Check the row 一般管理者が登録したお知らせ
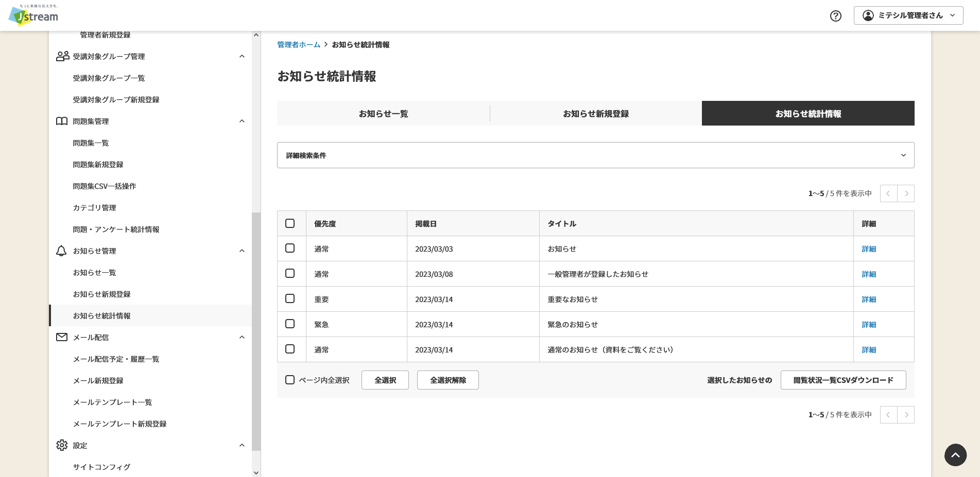 (290, 273)
